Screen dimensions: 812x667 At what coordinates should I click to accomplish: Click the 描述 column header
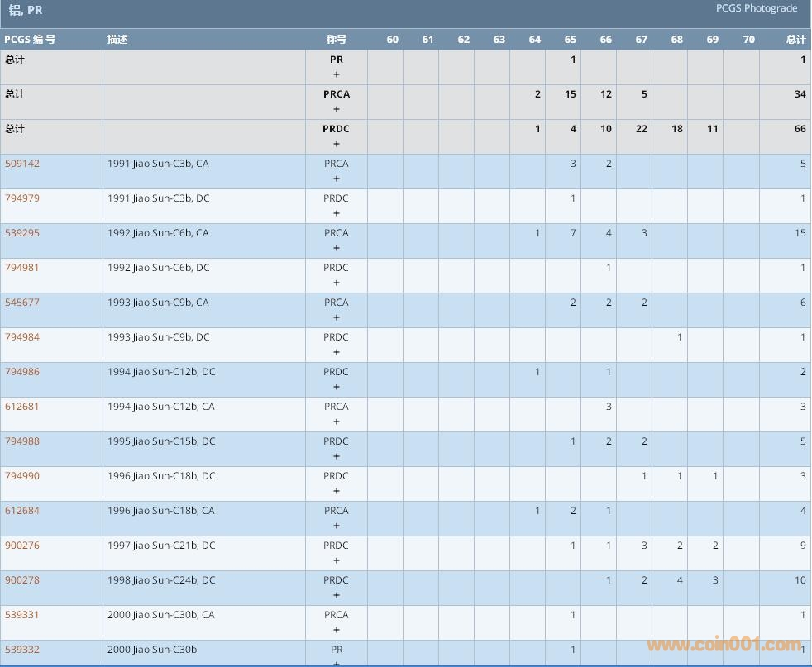click(117, 40)
